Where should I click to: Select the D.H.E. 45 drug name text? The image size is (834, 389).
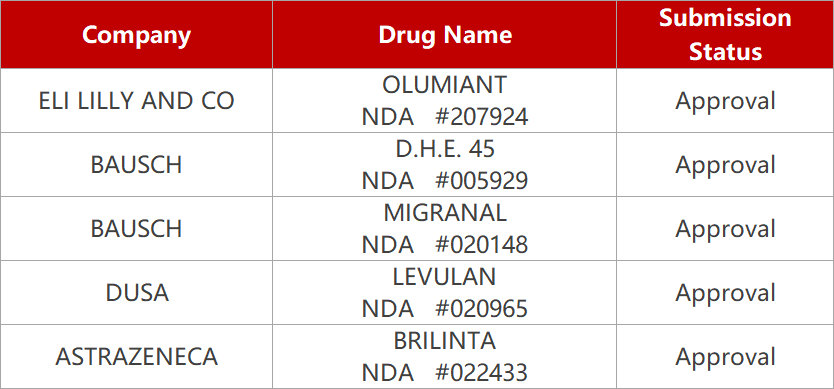(x=445, y=150)
